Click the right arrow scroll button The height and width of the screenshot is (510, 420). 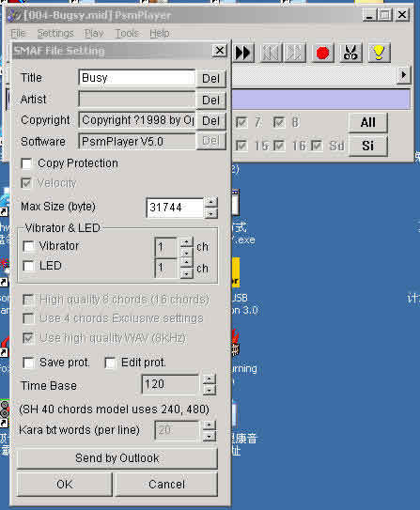pos(404,75)
